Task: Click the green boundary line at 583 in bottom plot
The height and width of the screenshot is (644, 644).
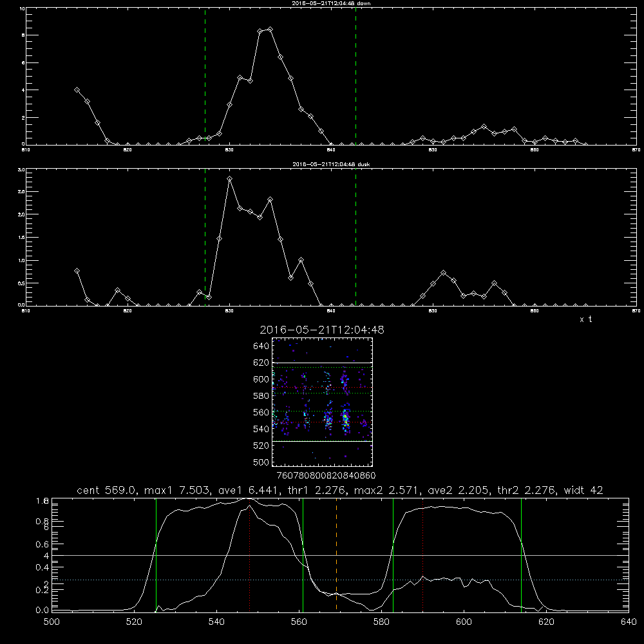Action: click(393, 554)
